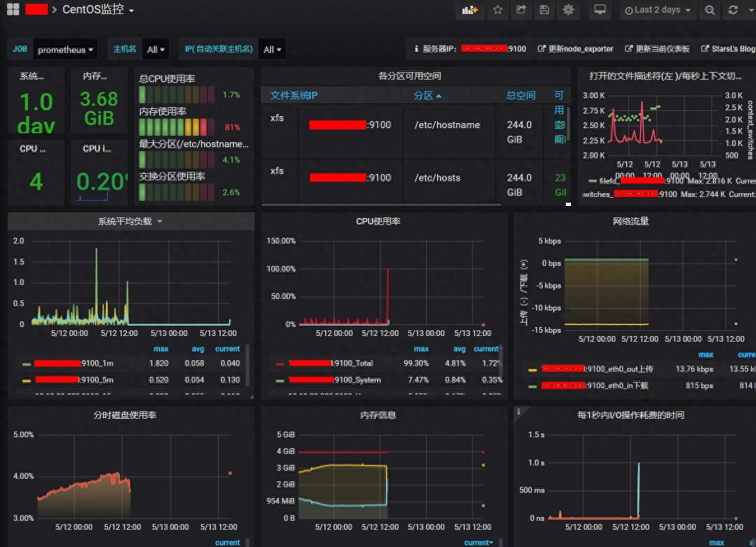Toggle the 9100_System CPU series
The width and height of the screenshot is (756, 547).
[x=334, y=380]
